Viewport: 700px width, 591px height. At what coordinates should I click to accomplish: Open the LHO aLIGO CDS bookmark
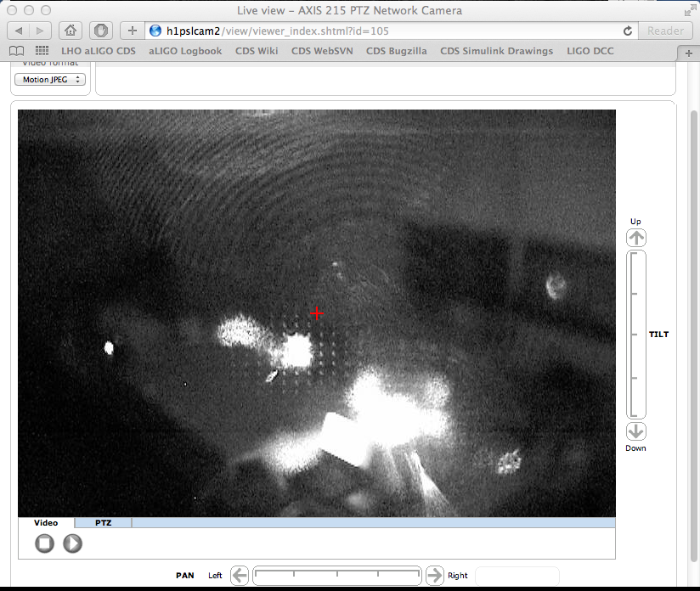pyautogui.click(x=99, y=51)
